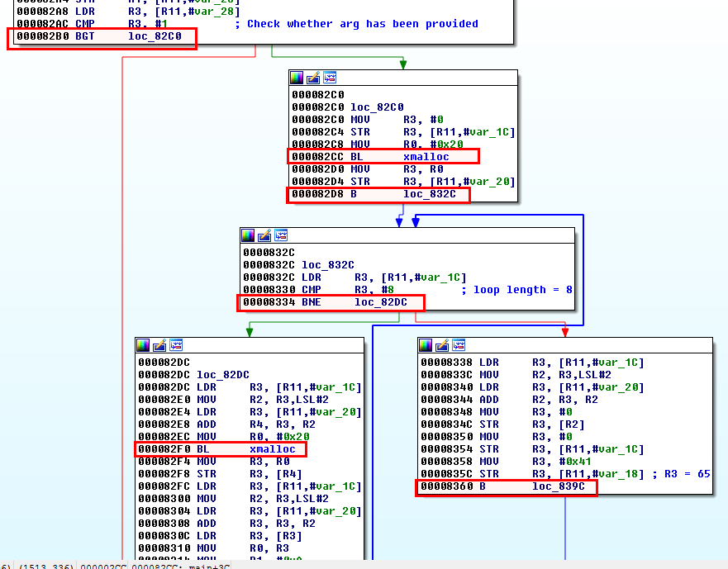Jump to loc_839C from address 00008360
The width and height of the screenshot is (728, 569).
coord(558,487)
